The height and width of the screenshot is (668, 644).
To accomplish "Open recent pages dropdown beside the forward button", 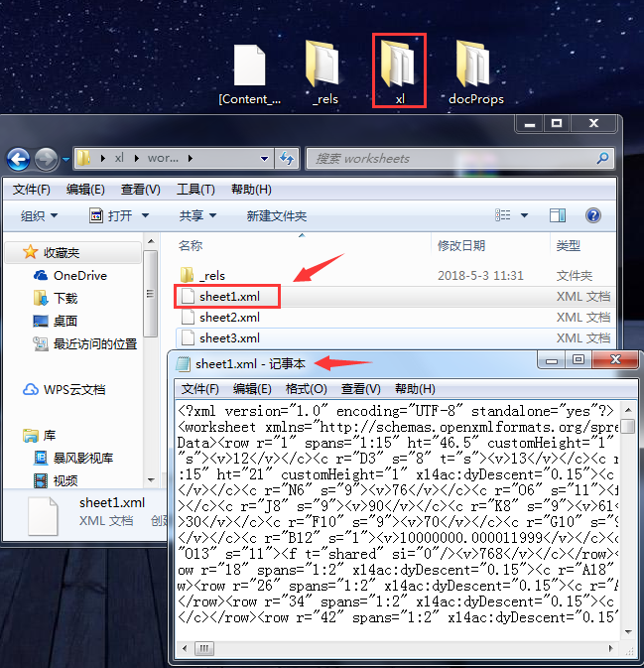I will coord(65,160).
